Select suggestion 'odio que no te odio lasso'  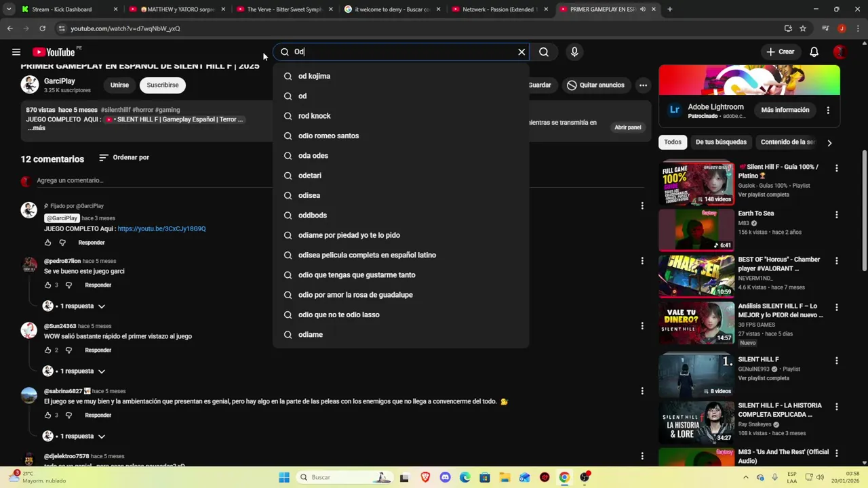[x=401, y=314]
